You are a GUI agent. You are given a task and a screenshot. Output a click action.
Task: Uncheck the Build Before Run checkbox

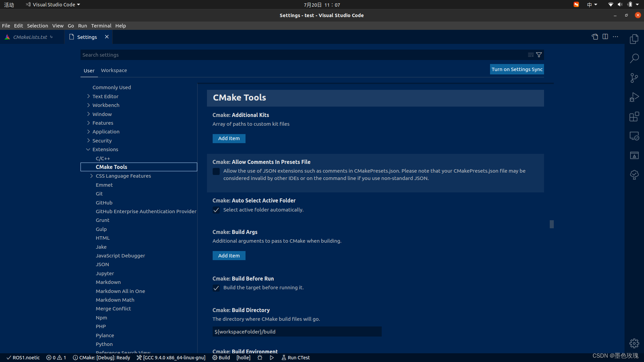click(x=216, y=288)
